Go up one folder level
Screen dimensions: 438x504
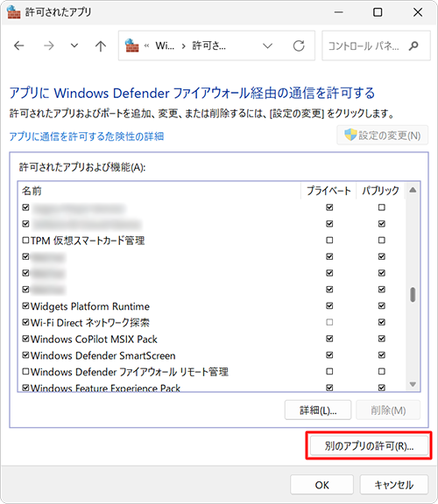click(101, 46)
